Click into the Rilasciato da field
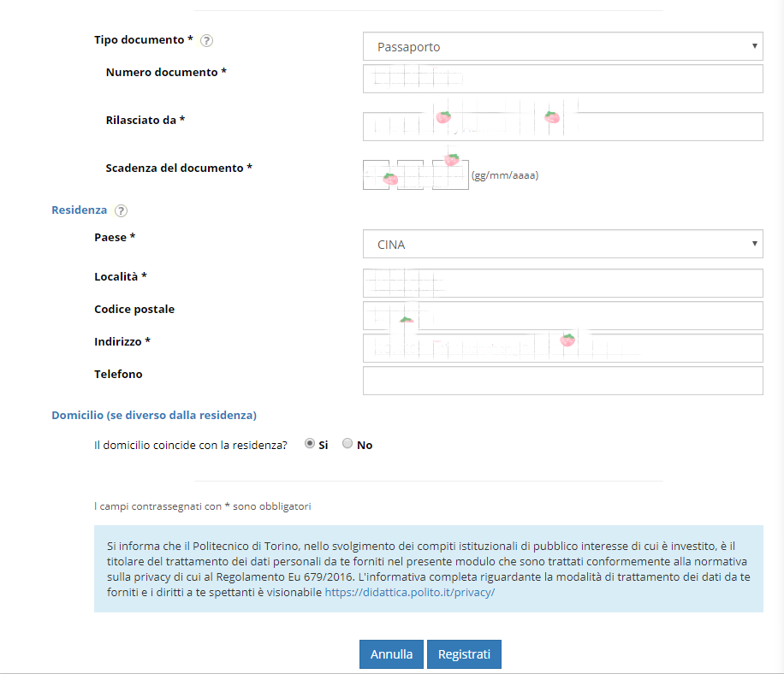784x674 pixels. (562, 127)
